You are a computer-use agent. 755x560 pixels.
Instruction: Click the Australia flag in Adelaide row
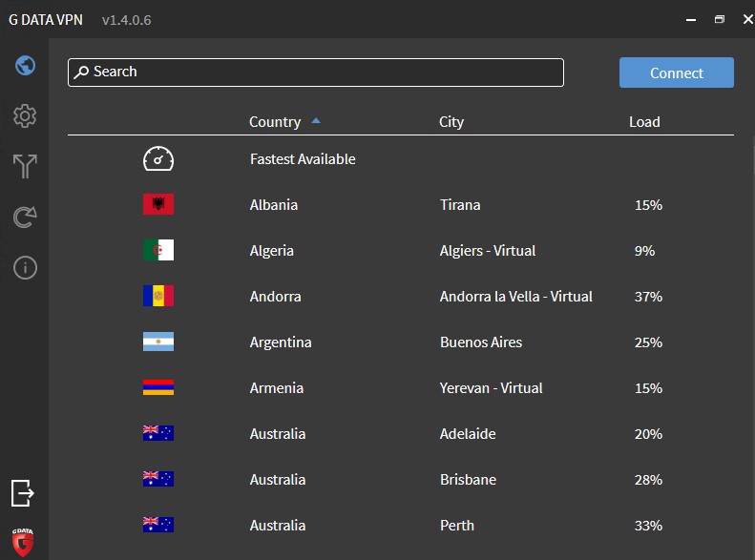click(158, 433)
